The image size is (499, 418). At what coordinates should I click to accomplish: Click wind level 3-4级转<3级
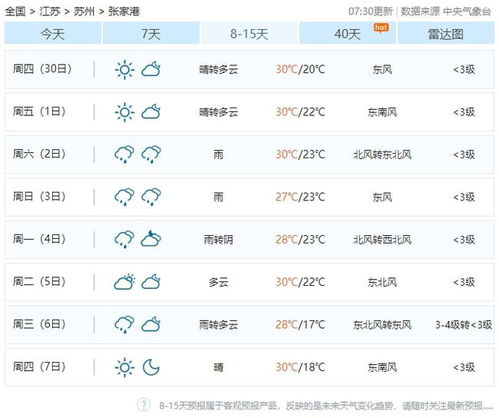pyautogui.click(x=464, y=325)
